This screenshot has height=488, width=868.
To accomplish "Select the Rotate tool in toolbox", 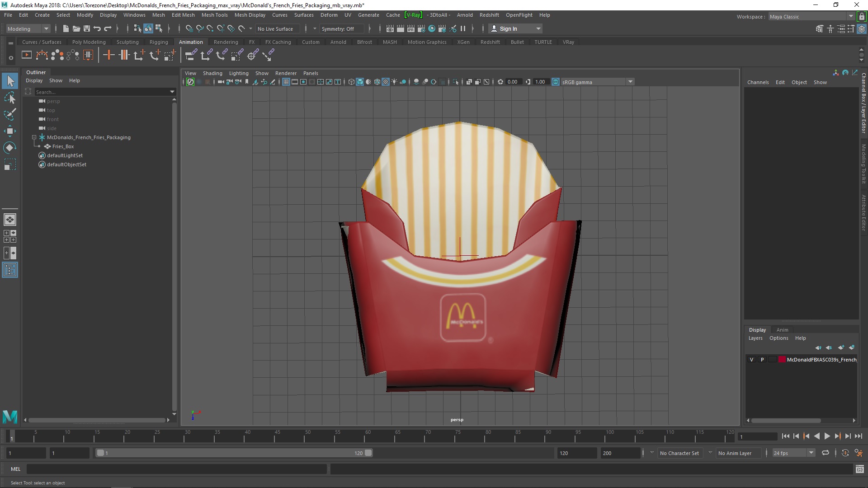I will [x=10, y=148].
